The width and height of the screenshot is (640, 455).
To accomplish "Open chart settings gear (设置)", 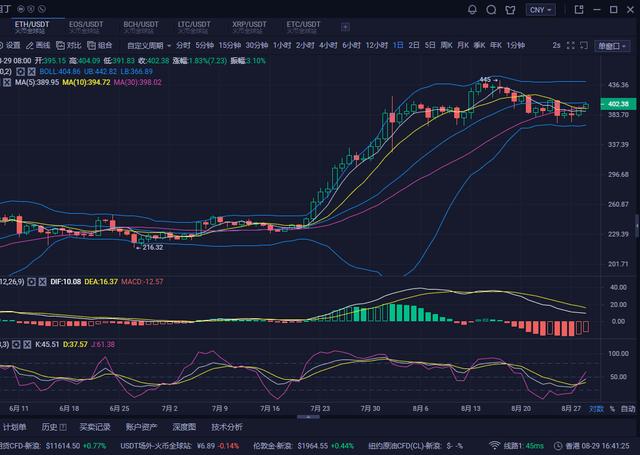I will coord(10,45).
